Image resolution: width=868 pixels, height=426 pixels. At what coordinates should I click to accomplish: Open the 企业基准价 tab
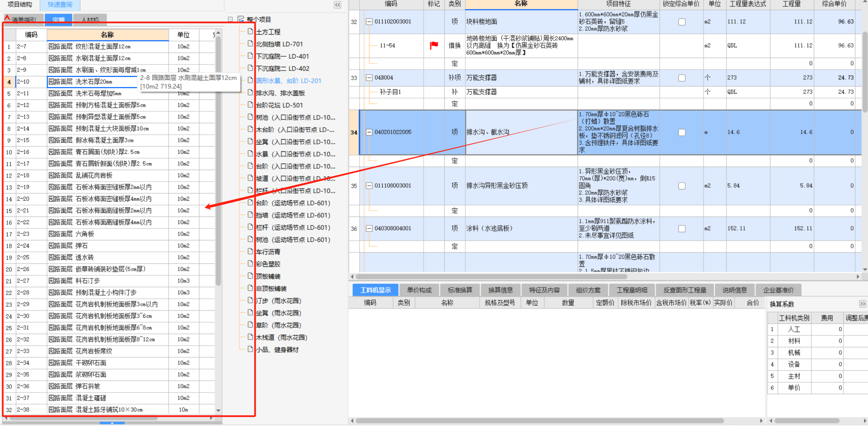point(778,290)
